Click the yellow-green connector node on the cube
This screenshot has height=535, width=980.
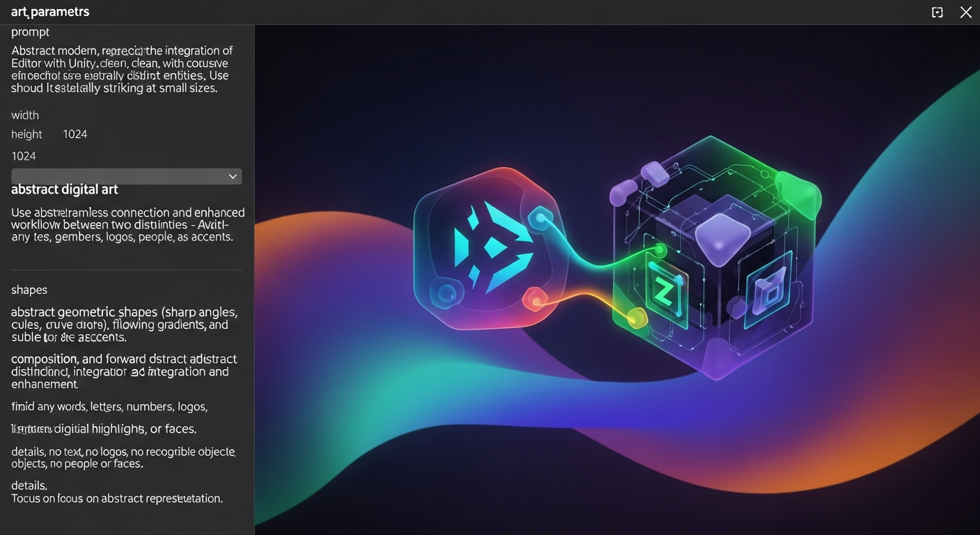(x=637, y=318)
